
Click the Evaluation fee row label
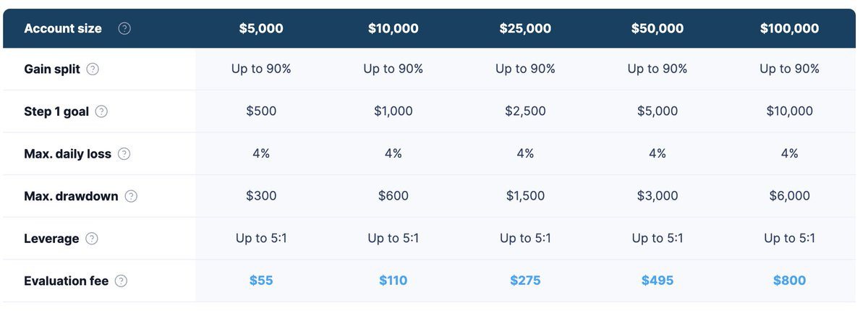(67, 281)
